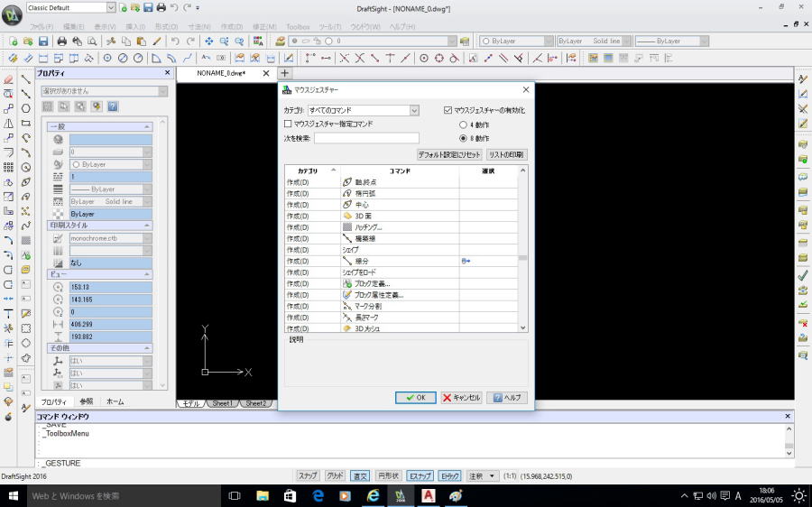Click the Save icon in the main toolbar

(43, 41)
